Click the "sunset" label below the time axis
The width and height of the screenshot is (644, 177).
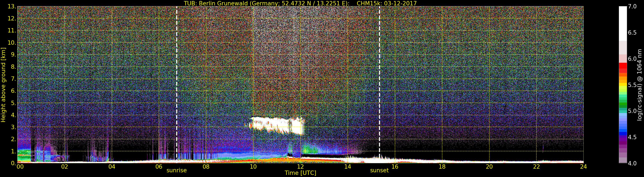[379, 171]
